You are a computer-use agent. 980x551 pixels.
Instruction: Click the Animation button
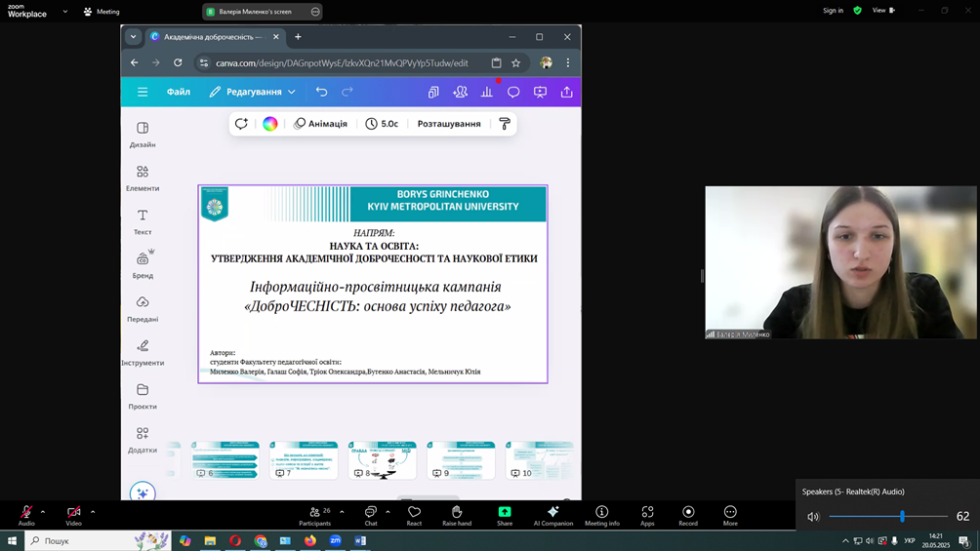(x=321, y=124)
